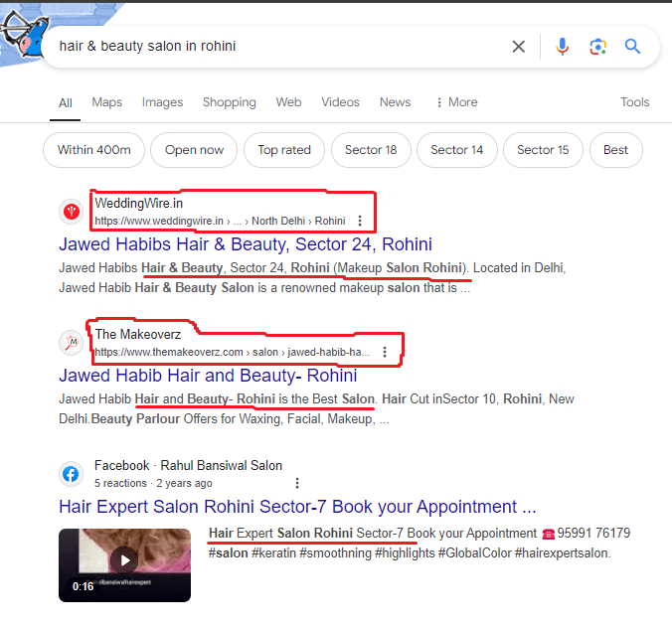Open Hair Expert Salon Rohini Sector-7 link
This screenshot has width=672, height=628.
[297, 507]
